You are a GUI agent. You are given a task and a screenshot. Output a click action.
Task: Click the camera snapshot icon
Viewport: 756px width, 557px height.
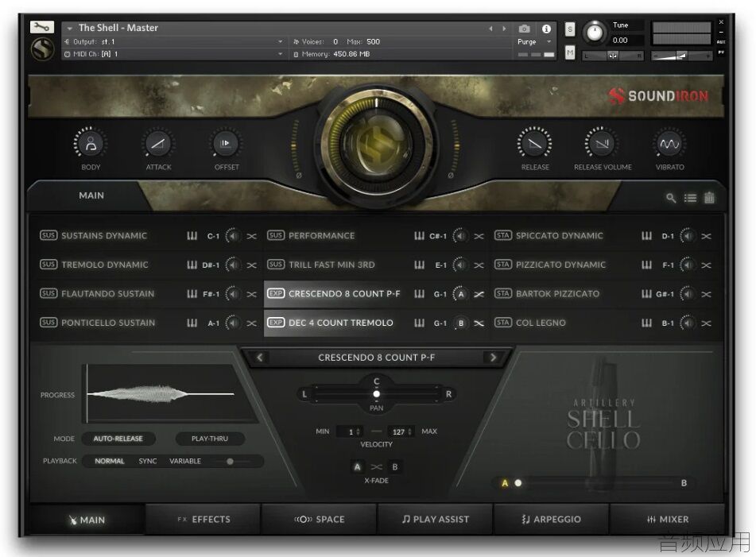[x=524, y=29]
